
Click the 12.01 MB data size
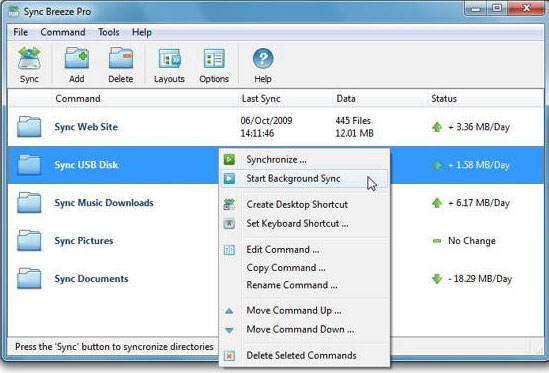pyautogui.click(x=354, y=133)
